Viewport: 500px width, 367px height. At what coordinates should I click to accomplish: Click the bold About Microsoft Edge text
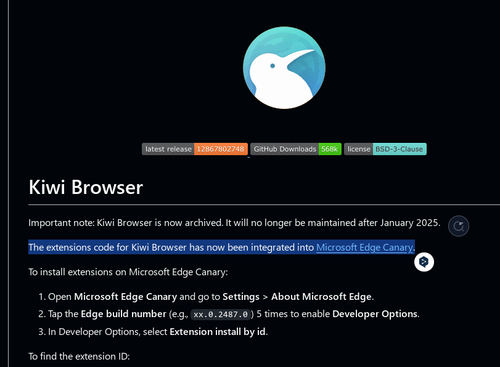tap(321, 297)
